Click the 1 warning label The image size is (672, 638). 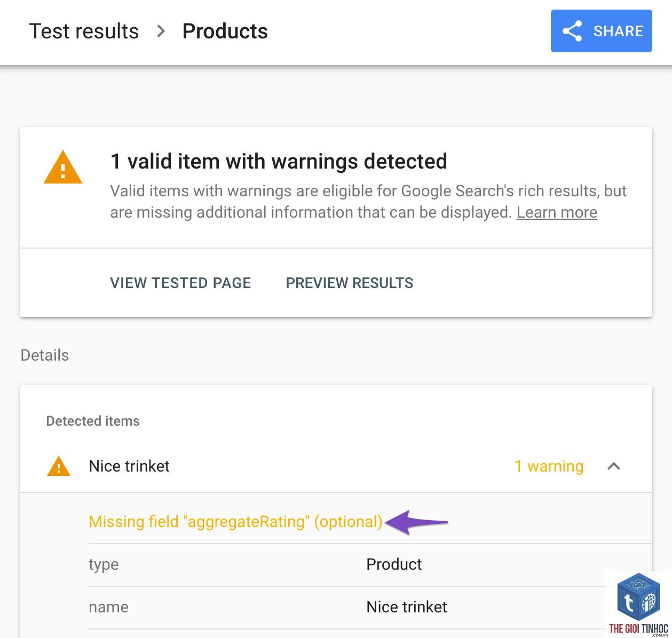(x=549, y=466)
